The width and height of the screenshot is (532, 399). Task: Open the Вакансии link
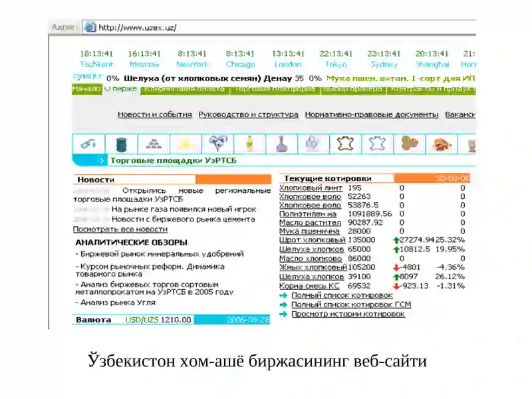click(x=460, y=114)
